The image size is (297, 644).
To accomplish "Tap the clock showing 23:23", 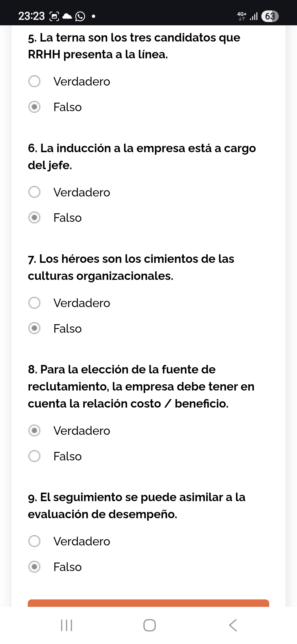I will click(x=31, y=16).
